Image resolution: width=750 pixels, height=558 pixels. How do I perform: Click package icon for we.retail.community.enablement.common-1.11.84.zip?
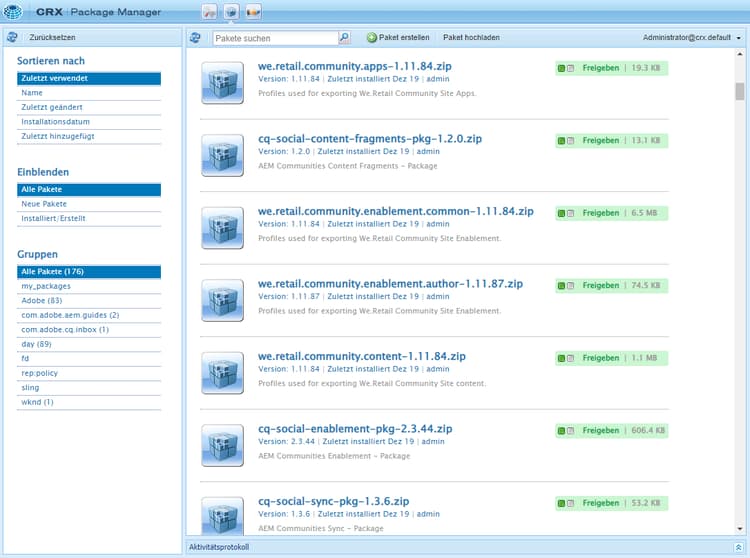point(222,228)
